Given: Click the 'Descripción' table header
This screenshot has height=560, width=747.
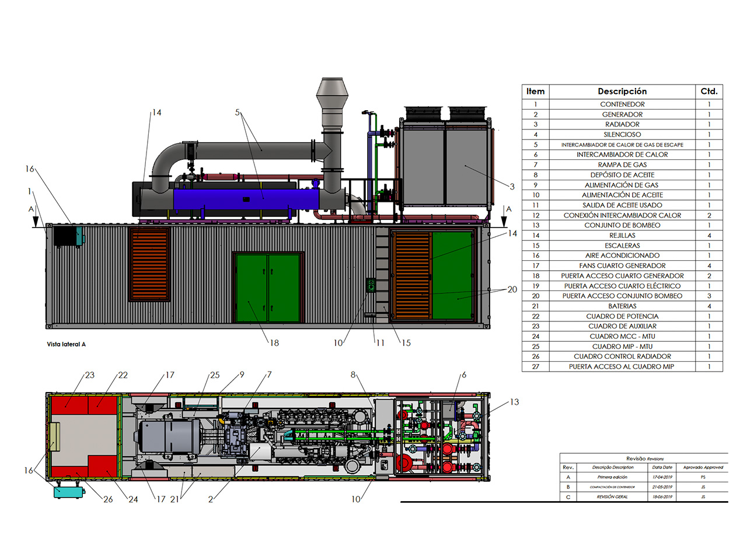Looking at the screenshot, I should [622, 92].
